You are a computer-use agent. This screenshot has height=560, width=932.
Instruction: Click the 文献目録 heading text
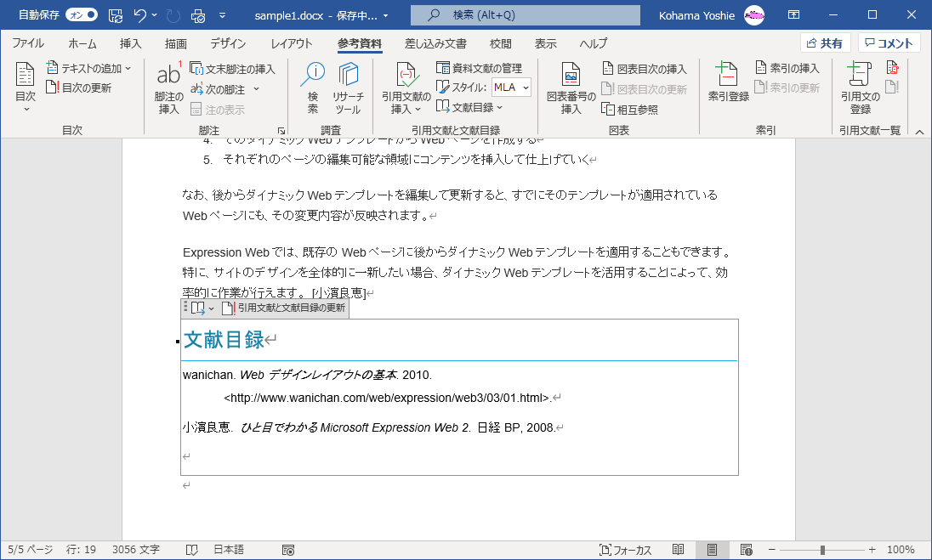224,339
